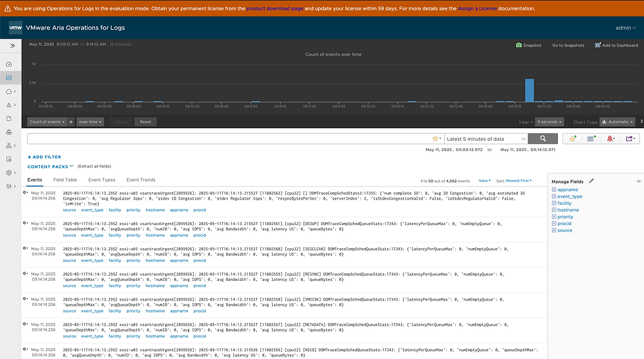Click the disabled Apply button
Screen dimensions: 644x359
(x=121, y=122)
